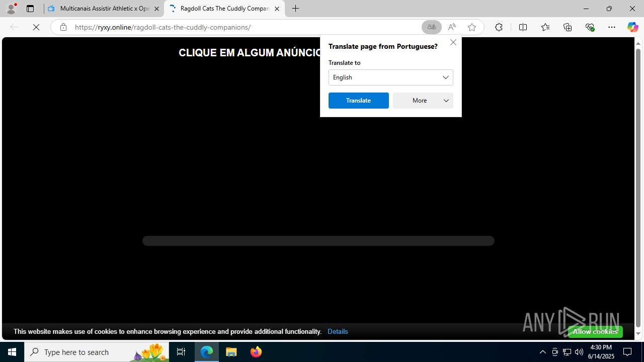Open Task View on taskbar
The width and height of the screenshot is (644, 362).
[181, 352]
